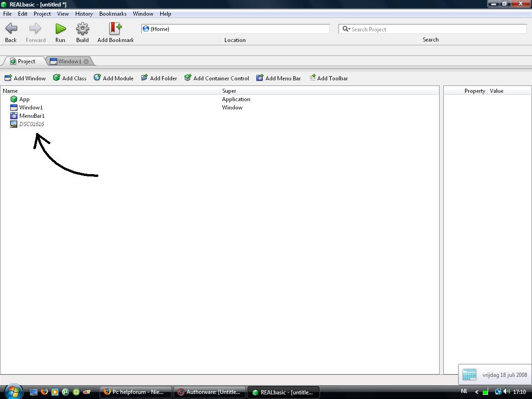Select the DSC01616 item in the project list
The height and width of the screenshot is (399, 532).
(x=31, y=124)
